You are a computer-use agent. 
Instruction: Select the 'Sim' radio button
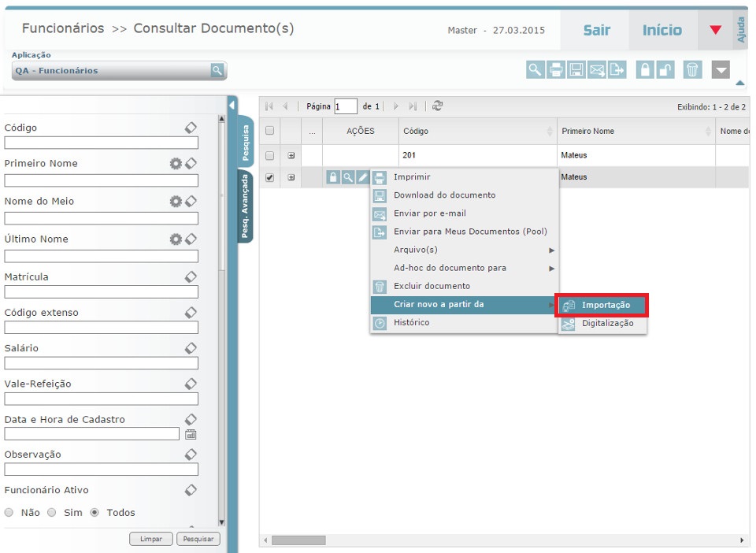[x=52, y=513]
